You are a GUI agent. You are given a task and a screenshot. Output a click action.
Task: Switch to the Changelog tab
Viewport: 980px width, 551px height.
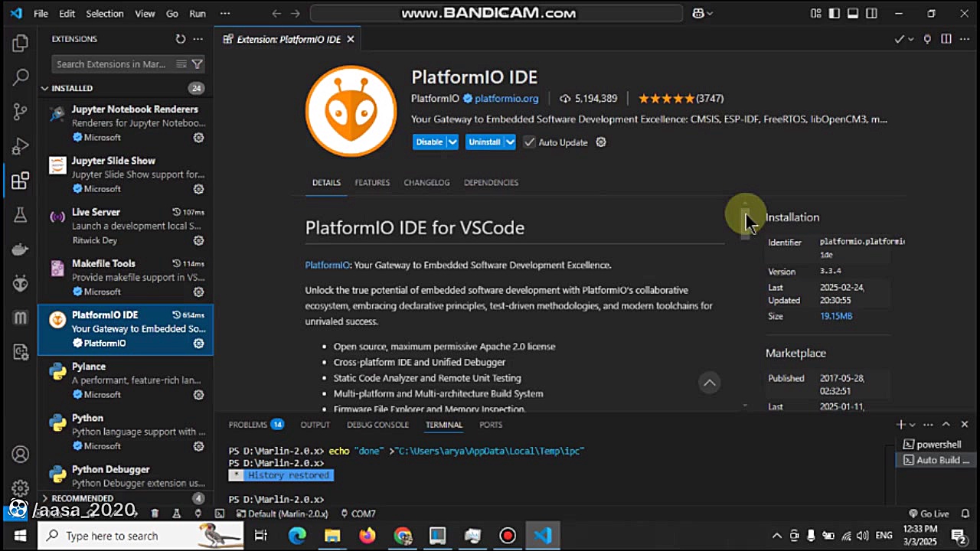pos(426,183)
